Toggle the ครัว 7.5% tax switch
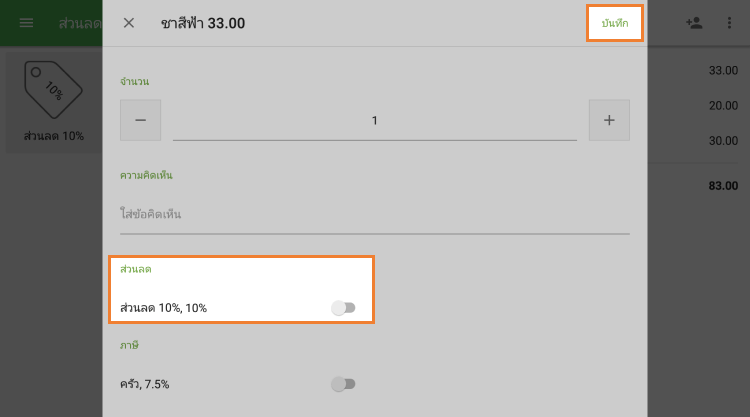The width and height of the screenshot is (750, 417). [343, 383]
